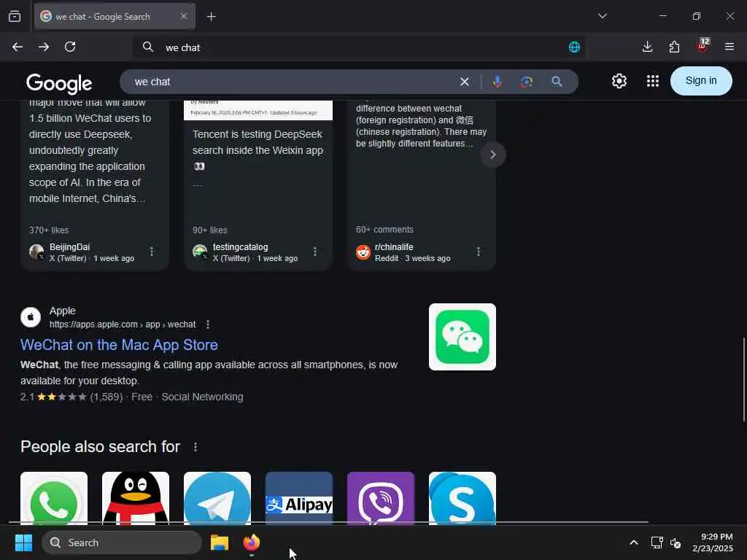Screen dimensions: 747x560
Task: Open the r/chinalife Reddit discussion
Action: tap(422, 186)
